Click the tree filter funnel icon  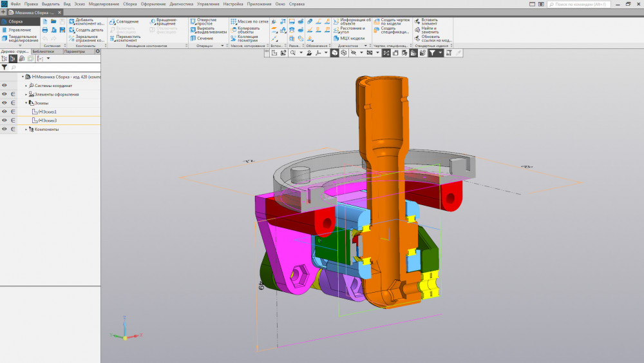click(x=5, y=67)
